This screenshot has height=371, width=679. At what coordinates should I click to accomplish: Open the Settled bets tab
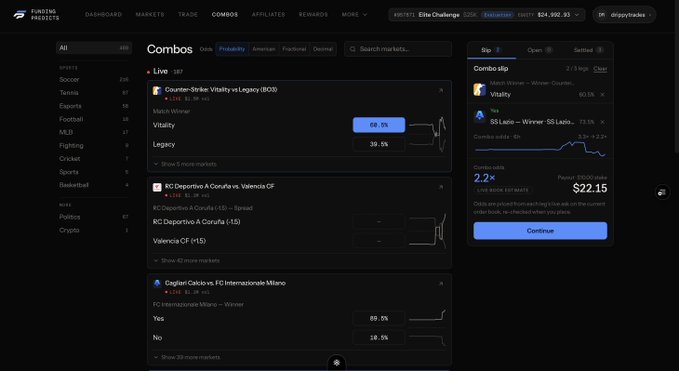coord(588,50)
